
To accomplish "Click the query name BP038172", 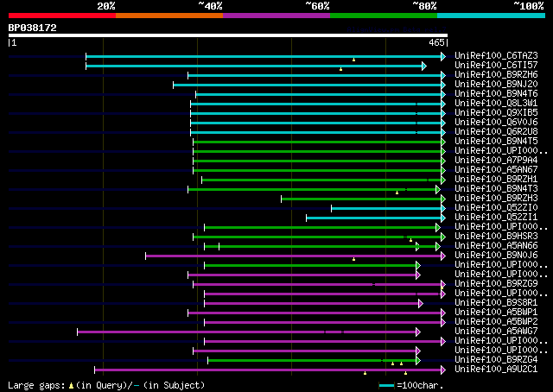I will tap(33, 28).
